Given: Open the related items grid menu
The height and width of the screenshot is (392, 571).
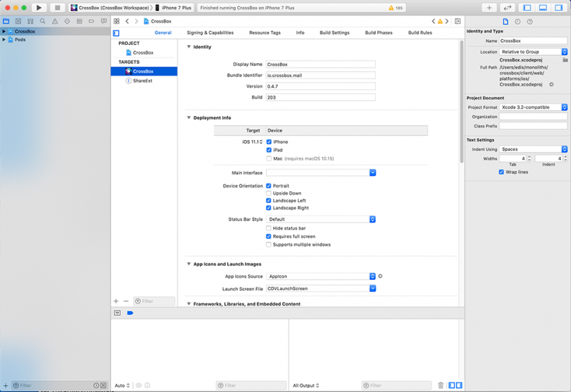Looking at the screenshot, I should 116,21.
